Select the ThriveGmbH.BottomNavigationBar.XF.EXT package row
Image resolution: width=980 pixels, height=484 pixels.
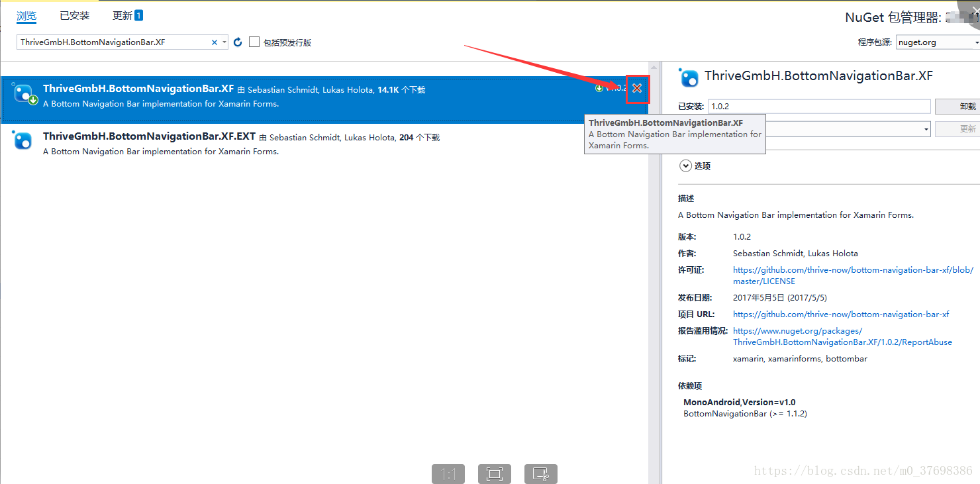(324, 146)
